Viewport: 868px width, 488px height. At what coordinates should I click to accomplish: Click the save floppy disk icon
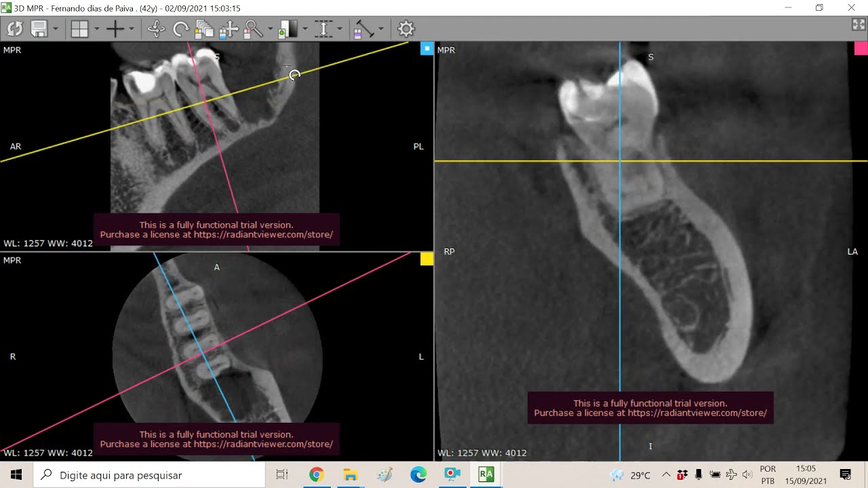38,29
